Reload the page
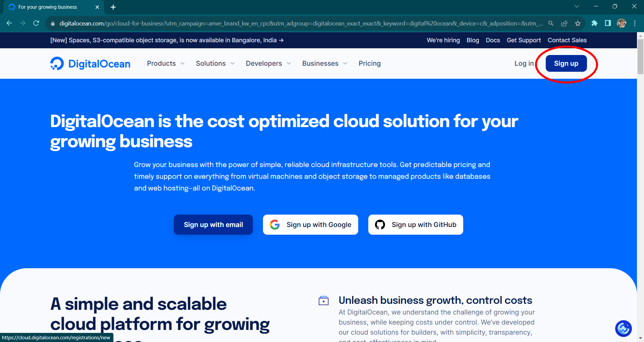 pyautogui.click(x=36, y=23)
